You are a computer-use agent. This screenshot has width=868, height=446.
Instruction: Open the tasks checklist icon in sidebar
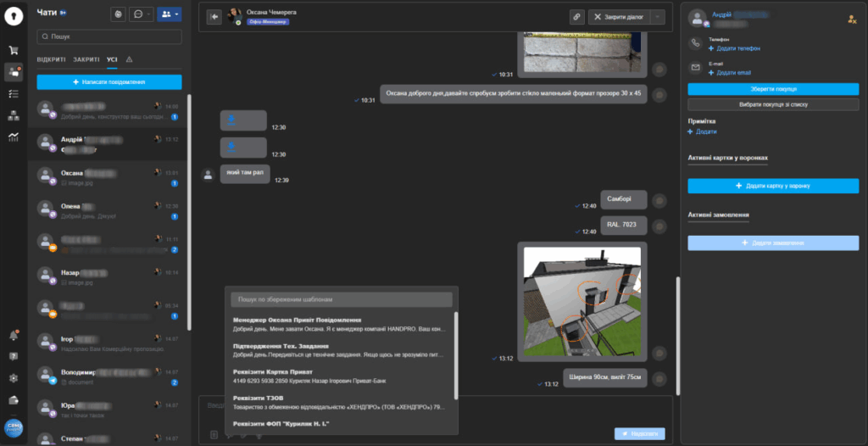click(14, 93)
